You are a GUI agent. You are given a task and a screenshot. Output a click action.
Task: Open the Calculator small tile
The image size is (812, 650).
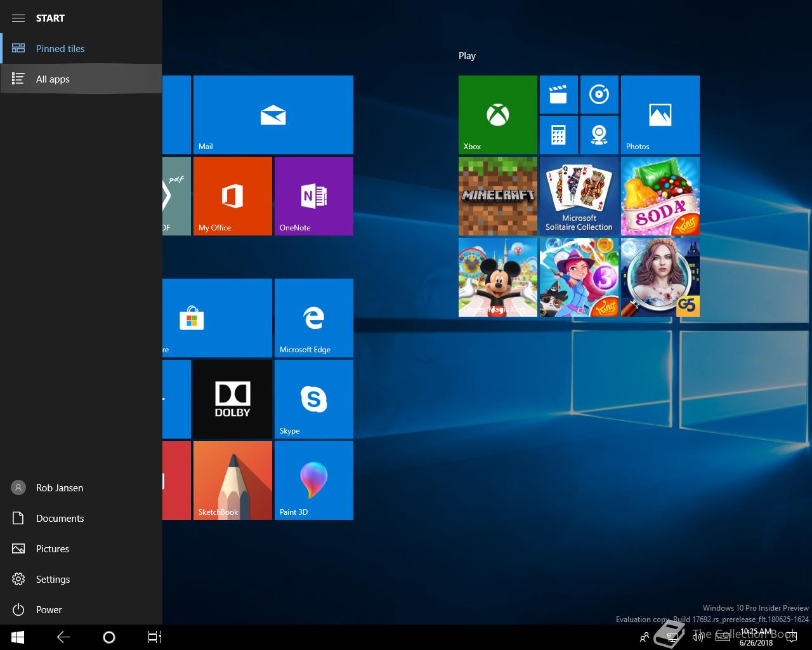click(x=558, y=135)
